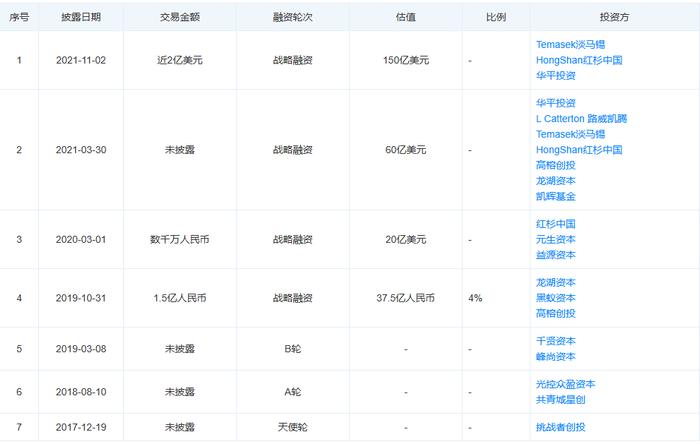Viewport: 700px width, 444px height.
Task: Click the 150亿美元 valuation cell
Action: point(406,60)
